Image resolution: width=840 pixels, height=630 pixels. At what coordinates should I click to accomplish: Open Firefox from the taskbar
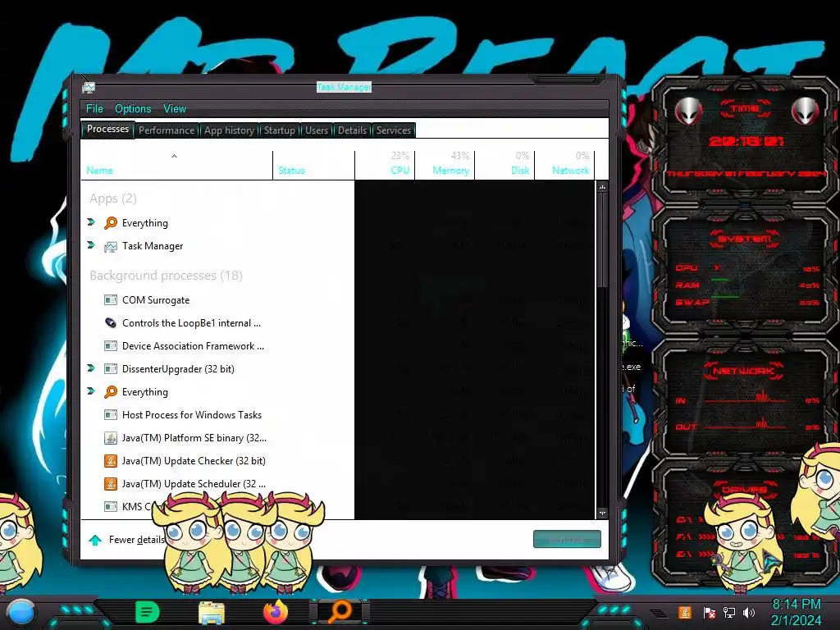coord(276,612)
